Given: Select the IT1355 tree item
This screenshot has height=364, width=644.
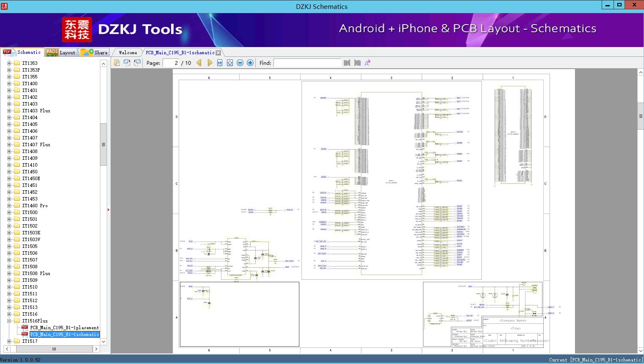Looking at the screenshot, I should pyautogui.click(x=30, y=77).
